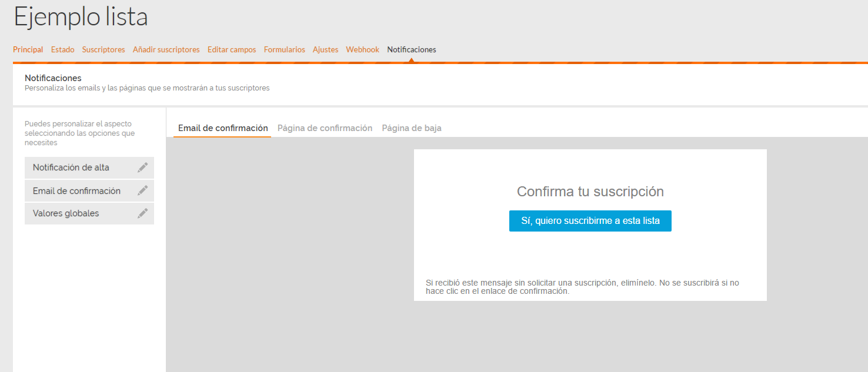
Task: Click the pencil icon beside Notificación de alta
Action: 142,167
